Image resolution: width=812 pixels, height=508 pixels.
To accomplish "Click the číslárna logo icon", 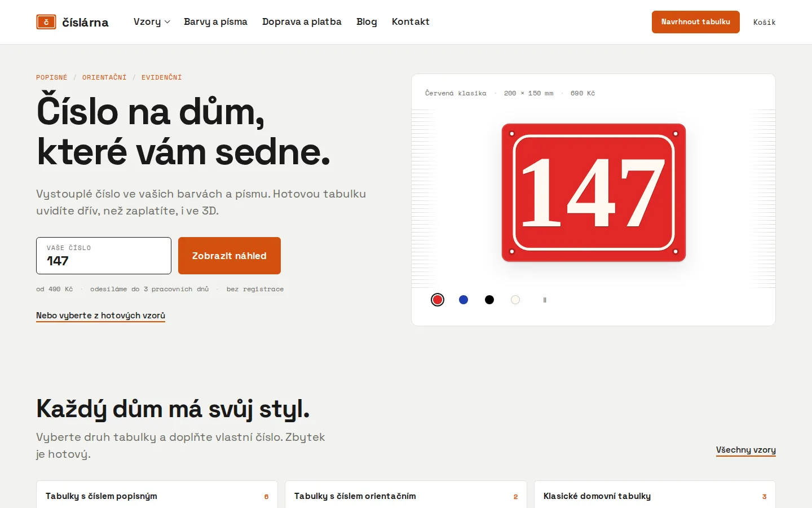I will click(46, 22).
